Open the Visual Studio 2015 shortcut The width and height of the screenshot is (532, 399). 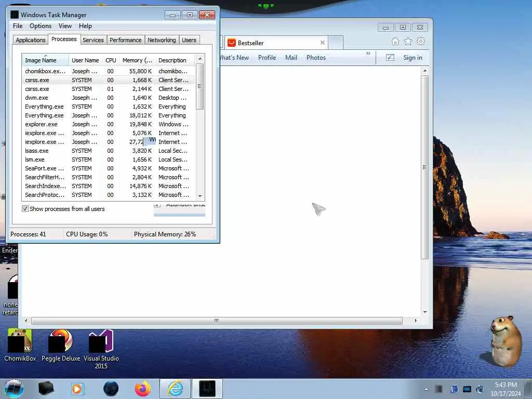[x=101, y=349]
